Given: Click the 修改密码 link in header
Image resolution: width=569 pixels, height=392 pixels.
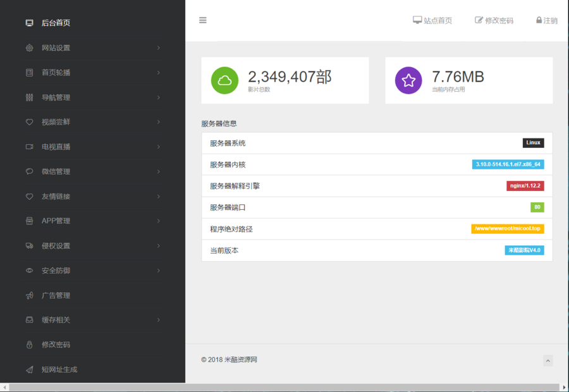Looking at the screenshot, I should tap(494, 20).
